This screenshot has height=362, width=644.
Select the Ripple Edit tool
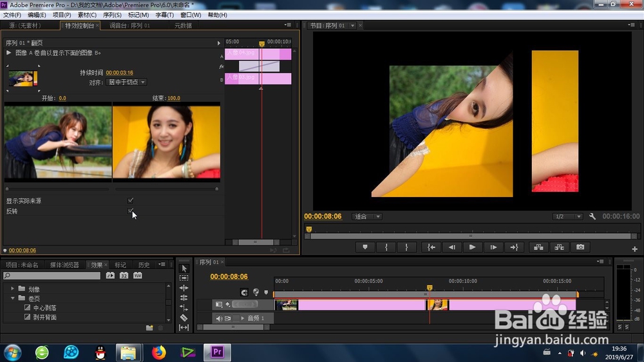click(184, 288)
